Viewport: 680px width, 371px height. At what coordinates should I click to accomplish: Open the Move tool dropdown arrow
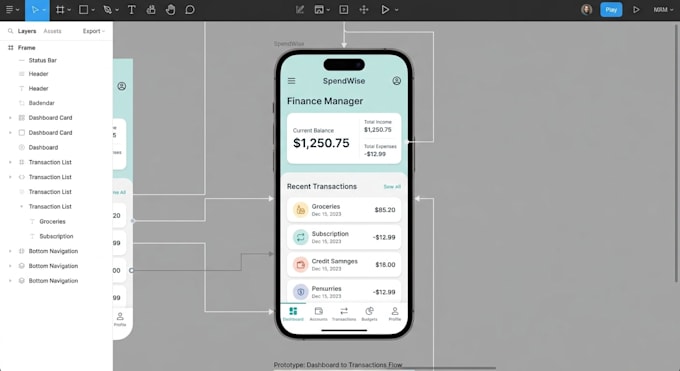(44, 10)
